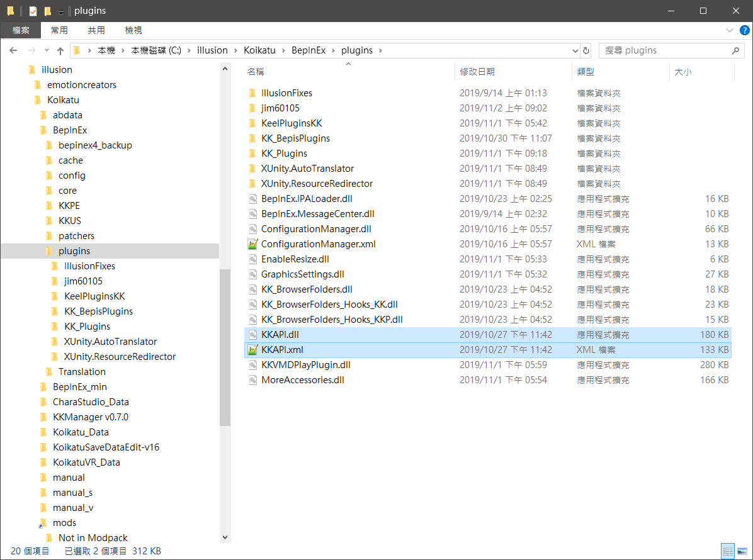Click the jim60105 folder icon in file list

tap(252, 108)
